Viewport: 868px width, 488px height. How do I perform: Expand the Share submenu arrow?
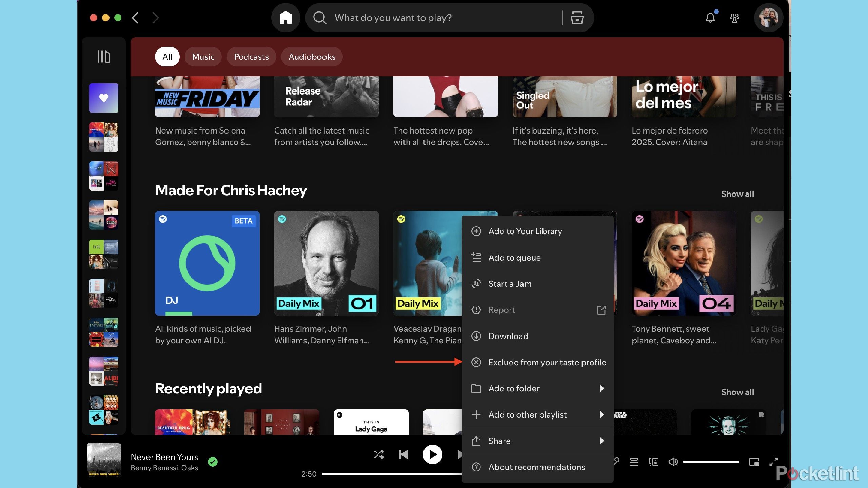click(x=602, y=441)
